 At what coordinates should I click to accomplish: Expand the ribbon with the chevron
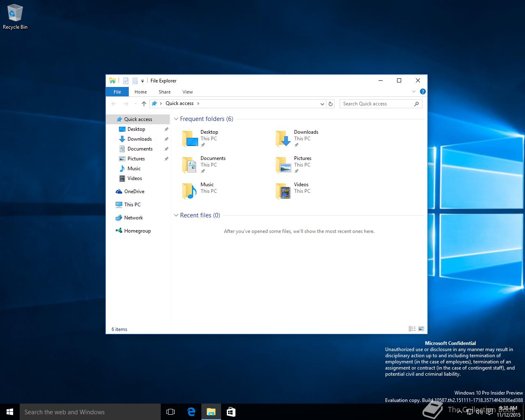pos(414,91)
